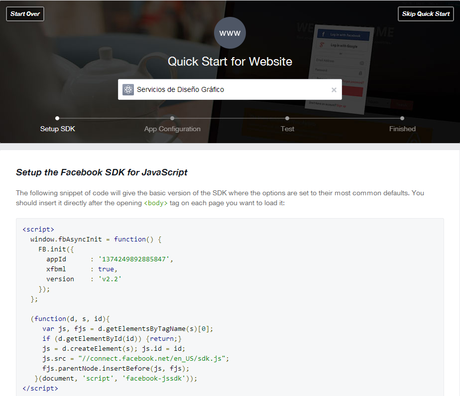Image resolution: width=460 pixels, height=396 pixels.
Task: Click the app icon beside Servicios de Diseño Gráfico
Action: click(x=128, y=89)
